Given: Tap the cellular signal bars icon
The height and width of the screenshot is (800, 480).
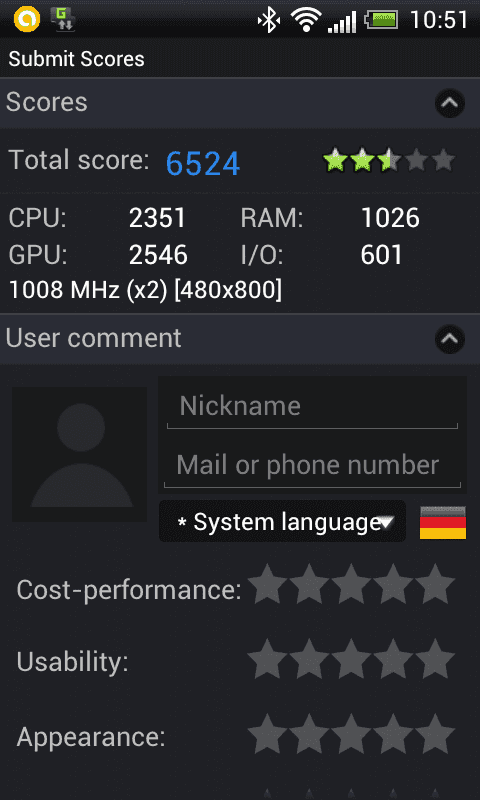Looking at the screenshot, I should pos(342,21).
